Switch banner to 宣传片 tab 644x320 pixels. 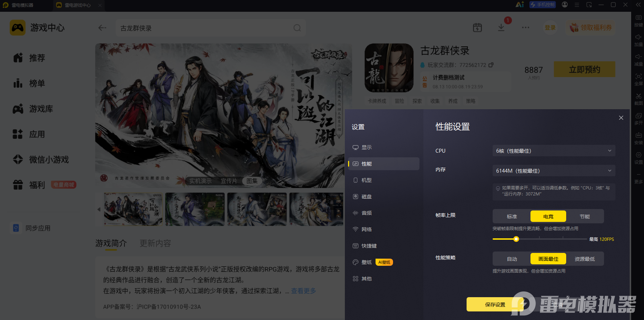(229, 181)
